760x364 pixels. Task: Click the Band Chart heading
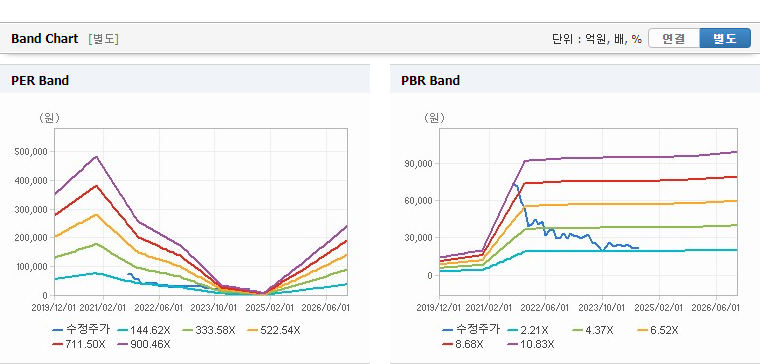click(45, 39)
